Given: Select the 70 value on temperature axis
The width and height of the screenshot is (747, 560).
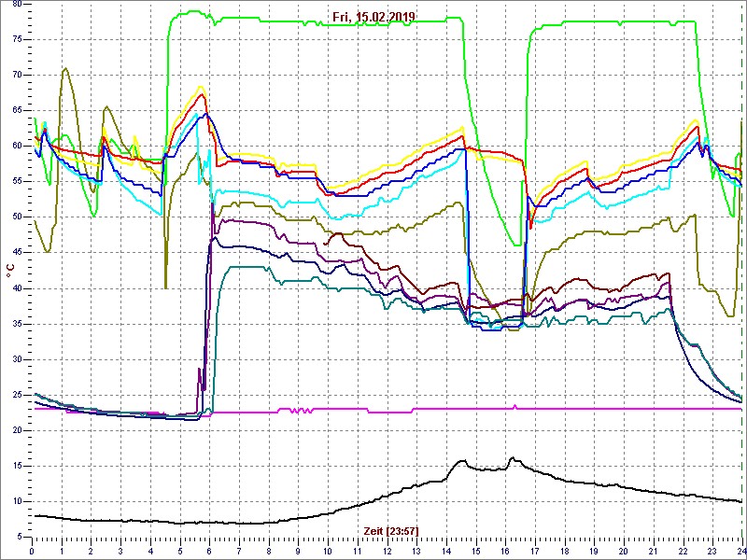Looking at the screenshot, I should point(16,76).
